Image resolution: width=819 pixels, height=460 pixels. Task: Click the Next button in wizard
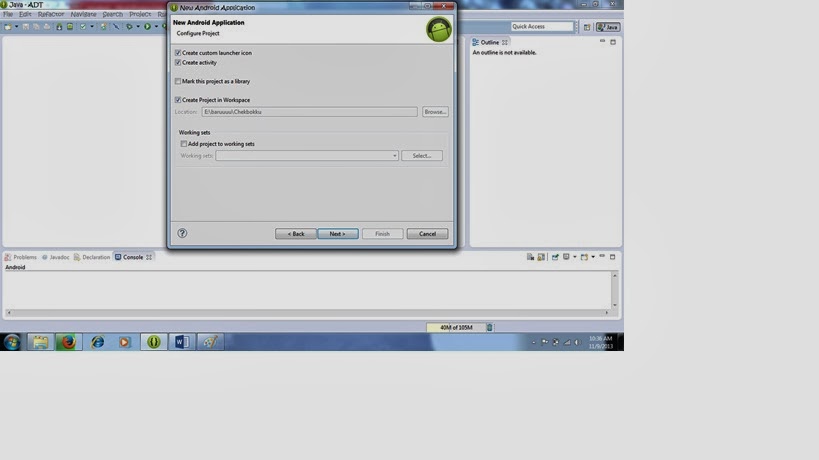point(337,233)
